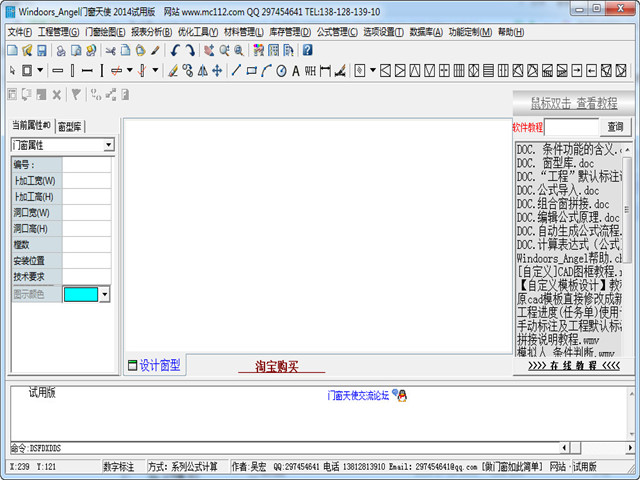Open the 工程管理(G) menu
Screen dimensions: 640x480
point(58,32)
